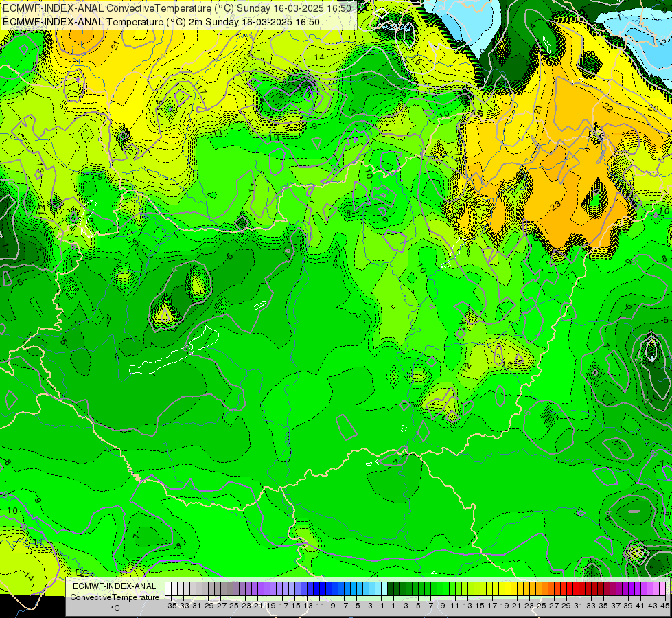The image size is (672, 618).
Task: Click the '22' contour label on the map
Action: coord(607,107)
